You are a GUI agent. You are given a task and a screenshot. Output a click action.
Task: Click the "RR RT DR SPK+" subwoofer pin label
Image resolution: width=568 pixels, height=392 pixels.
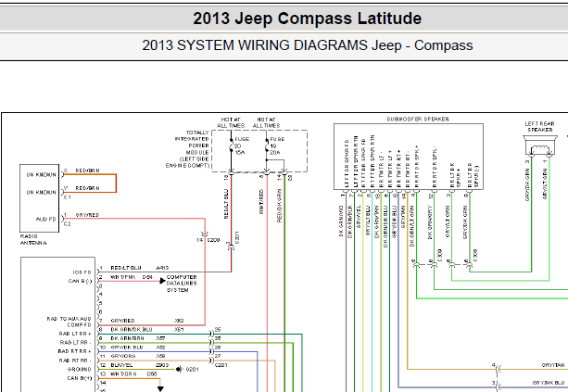(417, 167)
